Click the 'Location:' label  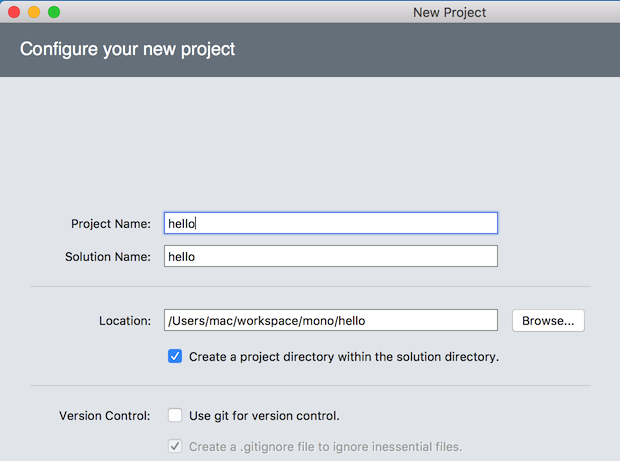pyautogui.click(x=124, y=321)
